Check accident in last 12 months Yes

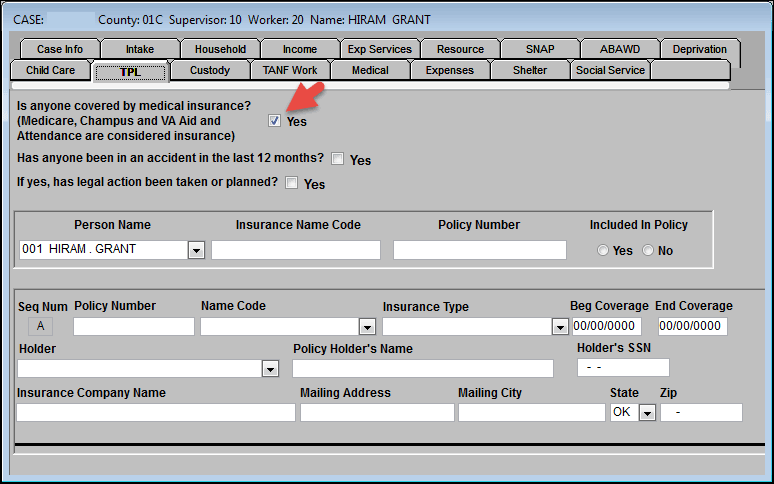pyautogui.click(x=338, y=159)
